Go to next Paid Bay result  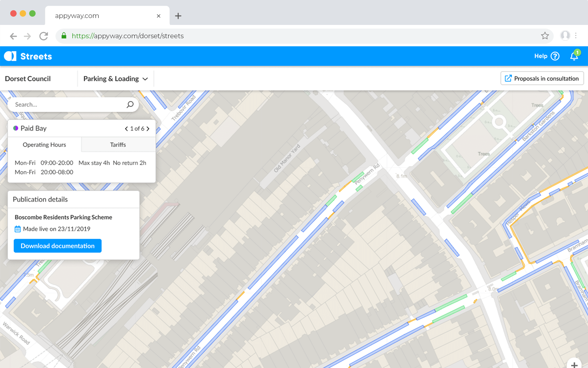(148, 129)
